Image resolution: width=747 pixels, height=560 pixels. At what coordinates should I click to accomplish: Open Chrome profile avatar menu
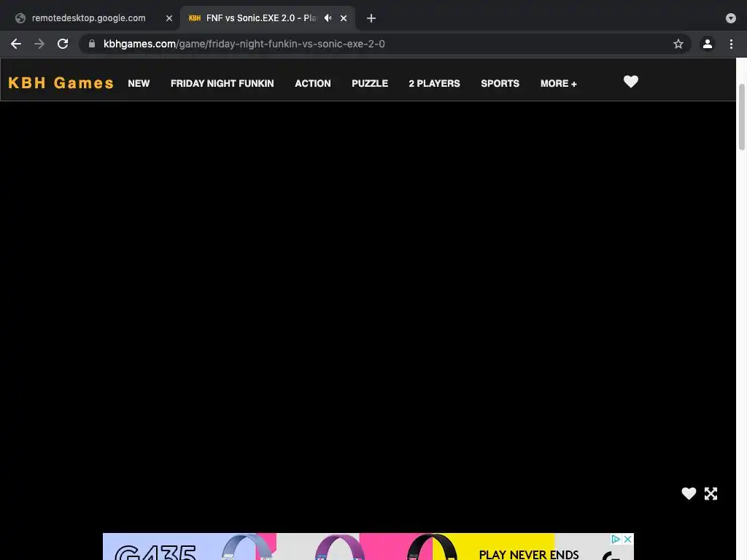coord(708,44)
